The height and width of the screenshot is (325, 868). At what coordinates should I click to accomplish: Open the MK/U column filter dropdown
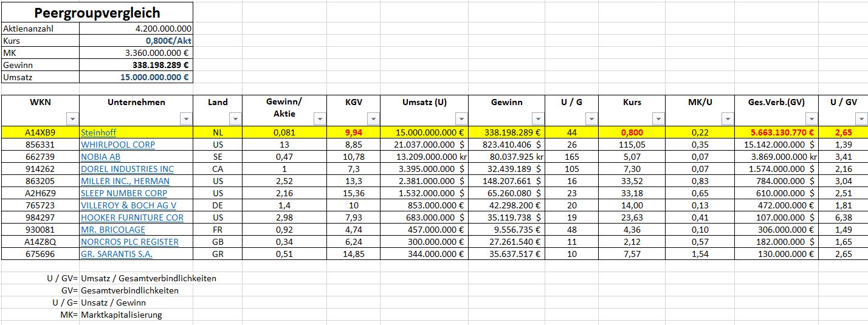pyautogui.click(x=727, y=119)
